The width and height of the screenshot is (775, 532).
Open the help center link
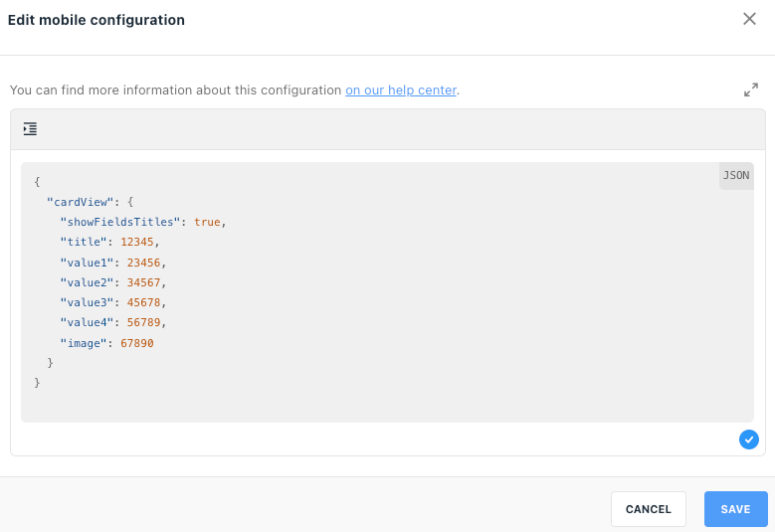click(x=401, y=89)
